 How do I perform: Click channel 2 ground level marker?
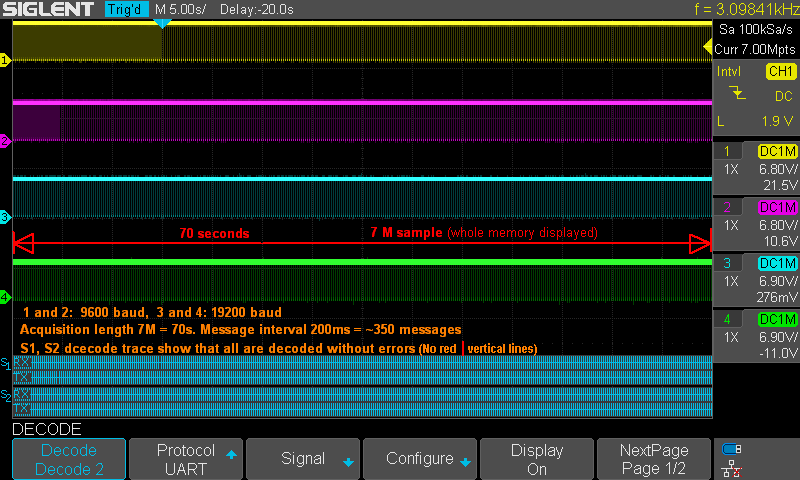5,141
